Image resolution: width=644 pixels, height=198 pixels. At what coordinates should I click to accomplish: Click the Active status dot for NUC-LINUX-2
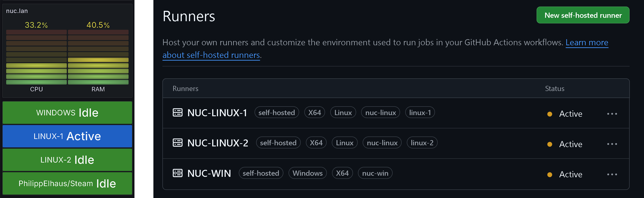click(x=549, y=144)
